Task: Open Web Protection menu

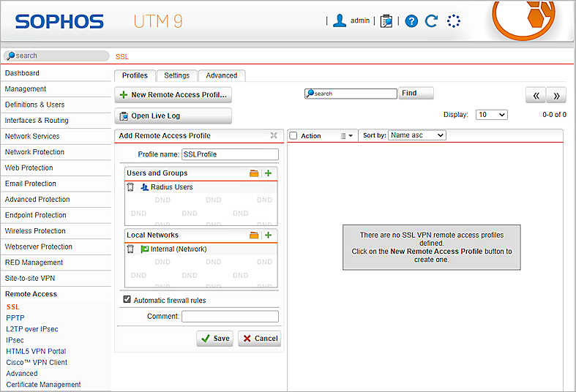Action: click(x=56, y=167)
